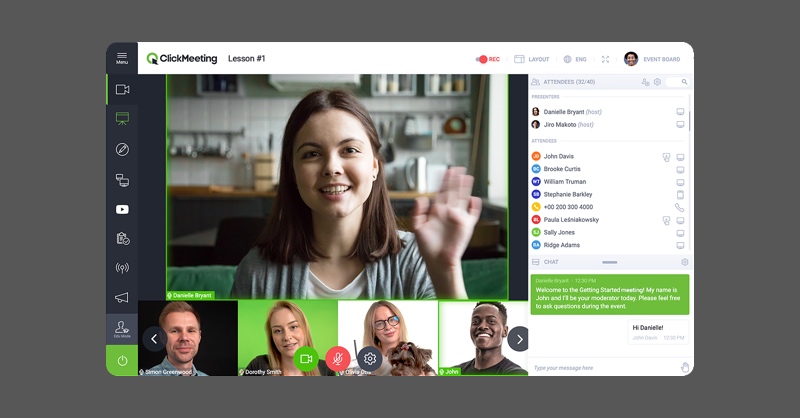Turn off the green camera button
The image size is (800, 418).
point(307,358)
